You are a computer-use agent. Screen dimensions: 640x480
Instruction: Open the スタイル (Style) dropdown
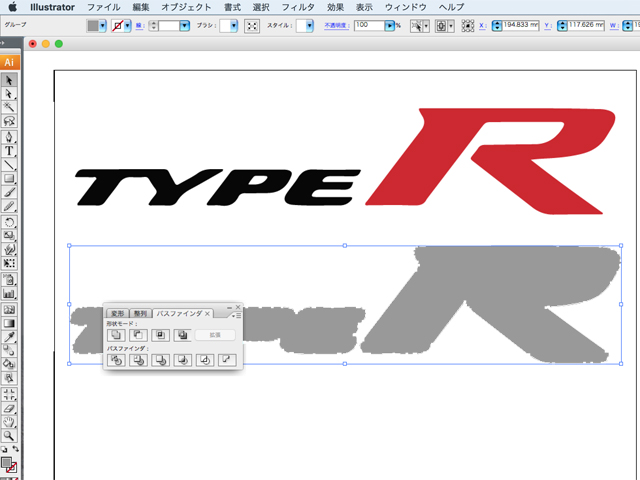tap(309, 26)
